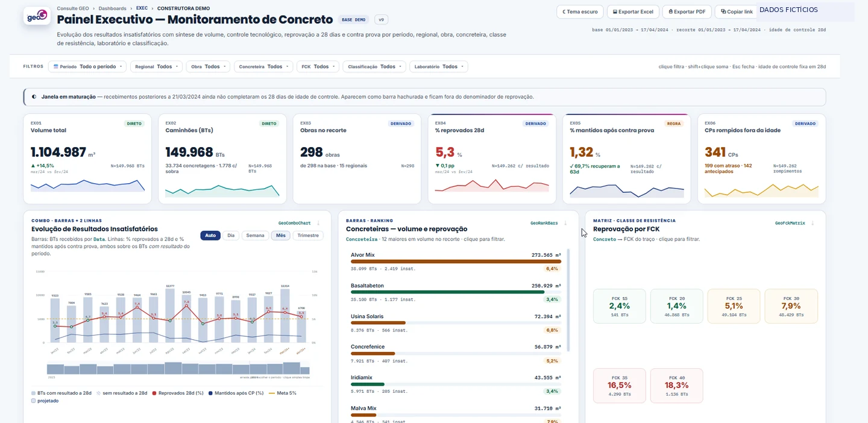Click the Exportar PDF button
The width and height of the screenshot is (868, 423).
pos(687,11)
